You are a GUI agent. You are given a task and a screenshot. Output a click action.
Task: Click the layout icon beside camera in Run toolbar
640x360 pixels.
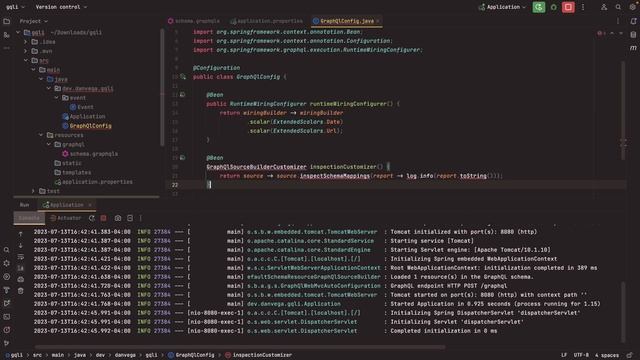[x=130, y=218]
